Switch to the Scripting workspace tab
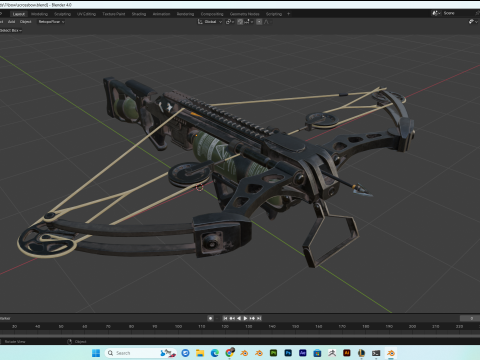Screen dimensions: 480x360 tap(274, 14)
